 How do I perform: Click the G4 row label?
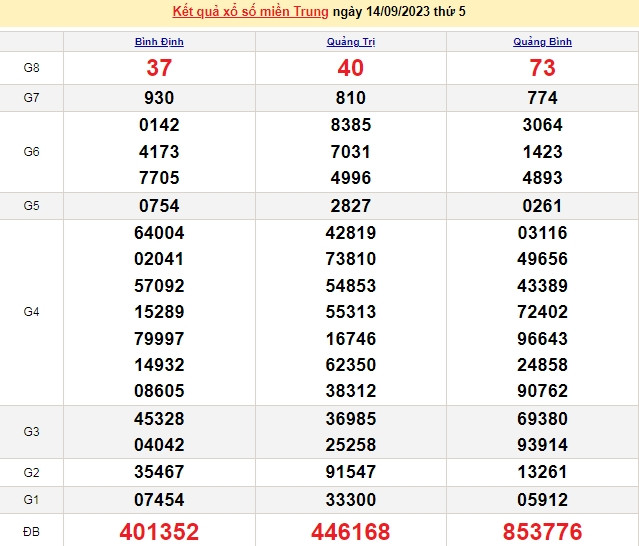pos(31,312)
